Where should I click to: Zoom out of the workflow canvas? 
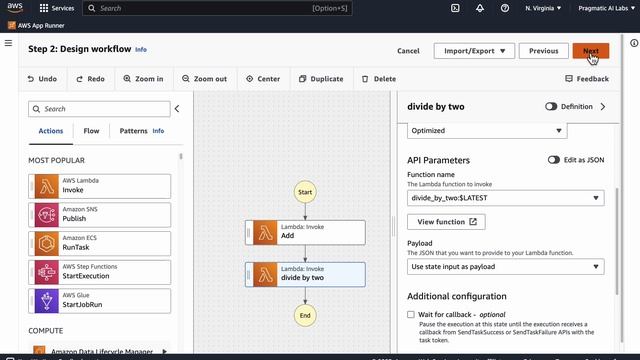click(x=204, y=79)
